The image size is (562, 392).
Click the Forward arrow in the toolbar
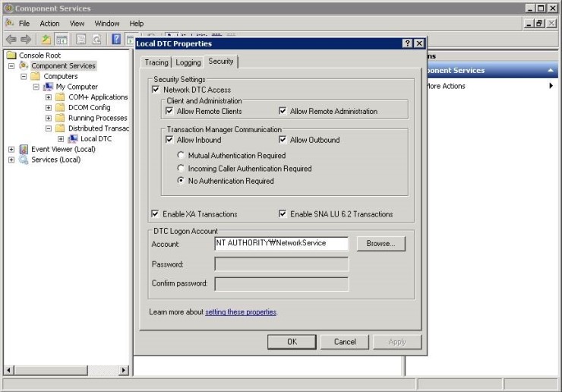click(26, 39)
